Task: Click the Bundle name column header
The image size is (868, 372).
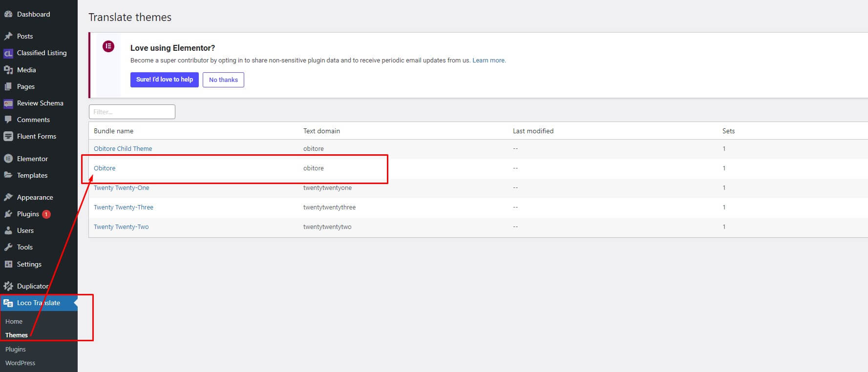Action: [x=113, y=131]
